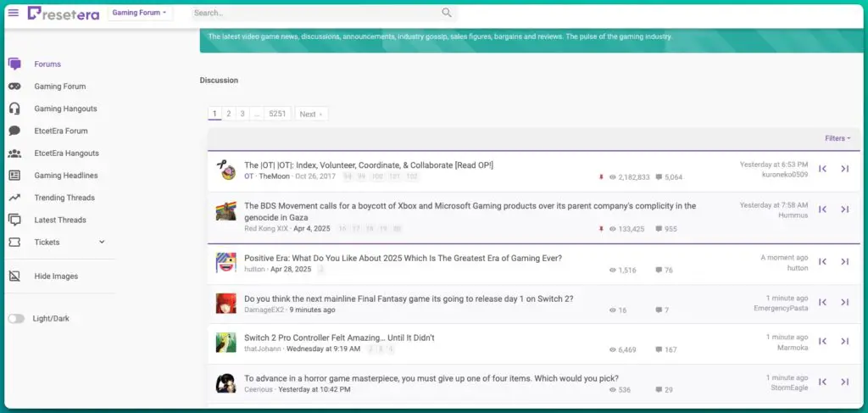
Task: Click the EtcetEra Hangouts people icon
Action: click(x=15, y=153)
